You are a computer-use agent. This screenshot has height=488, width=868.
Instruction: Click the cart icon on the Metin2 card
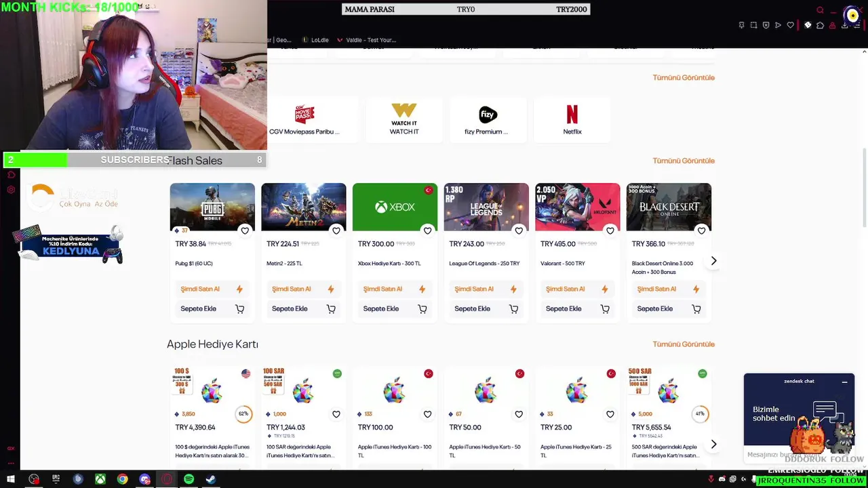point(331,309)
